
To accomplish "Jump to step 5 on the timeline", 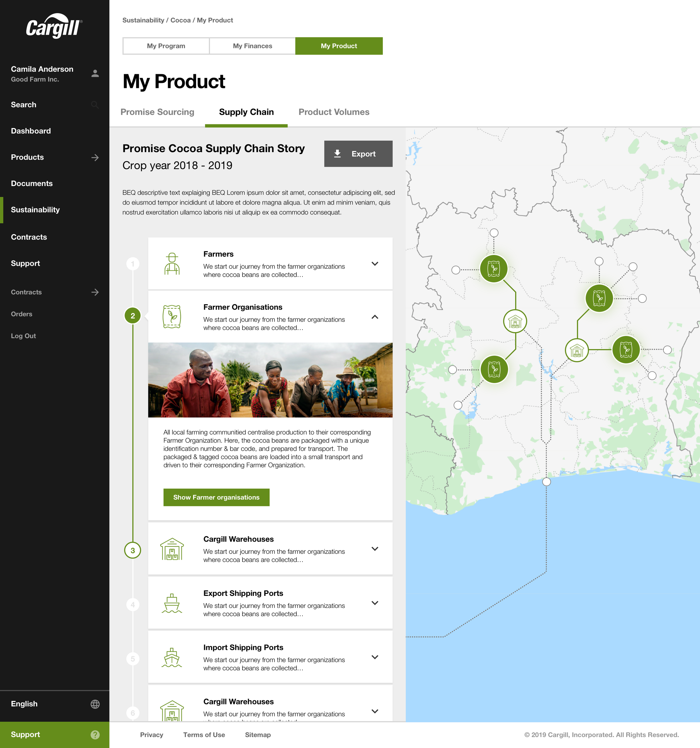I will pos(133,659).
